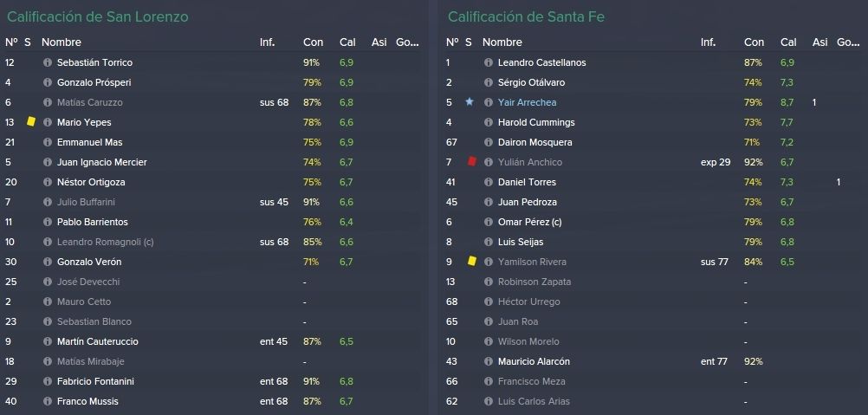Click star icon beside Yair Arrechea
The image size is (868, 415).
[470, 102]
